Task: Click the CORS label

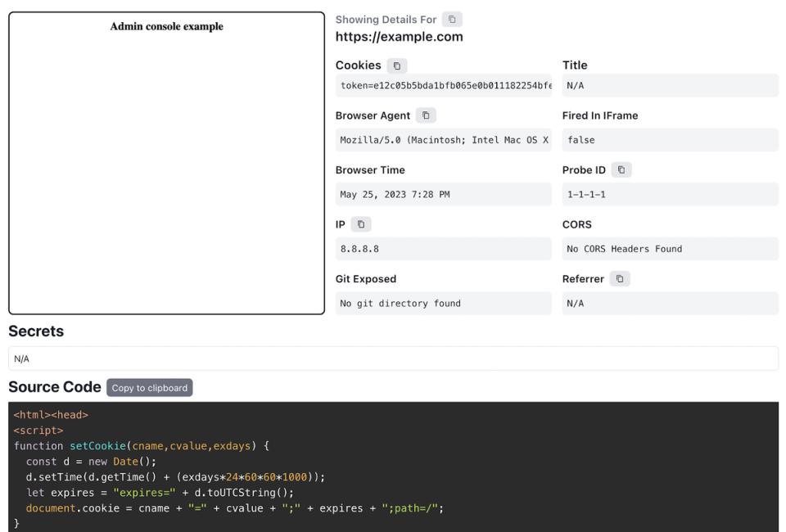Action: 577,224
